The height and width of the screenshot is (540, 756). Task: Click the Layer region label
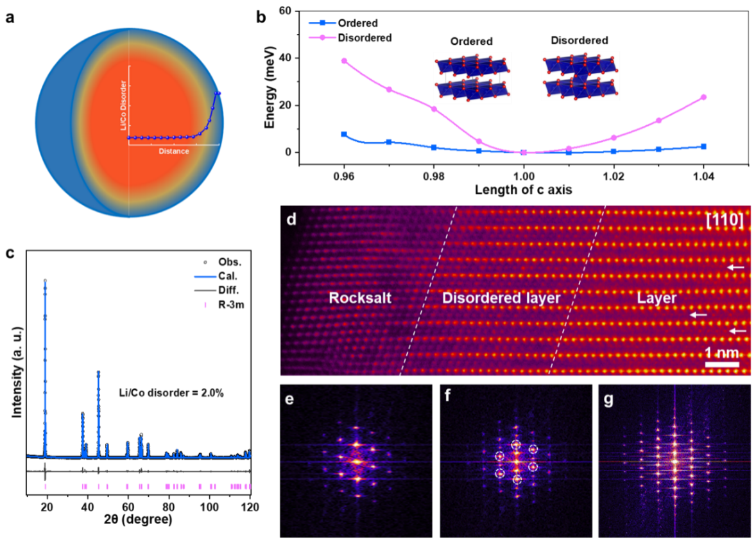657,299
